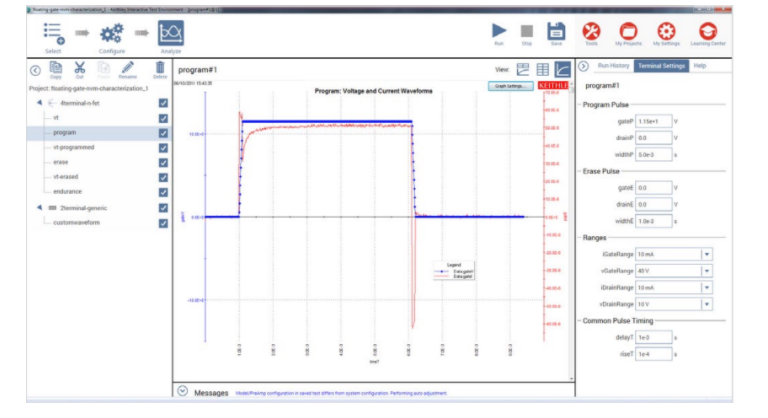Toggle the customwaveform checkbox
The height and width of the screenshot is (418, 768).
tap(163, 223)
